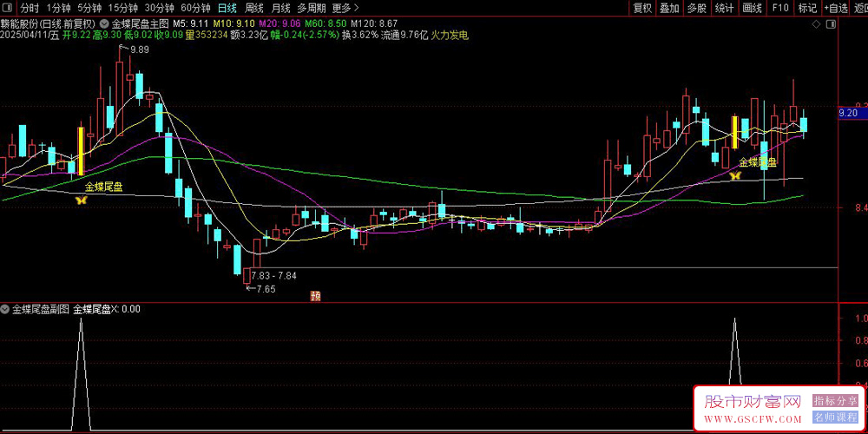Click the left 金蝶尾盘 chart label

click(x=104, y=187)
